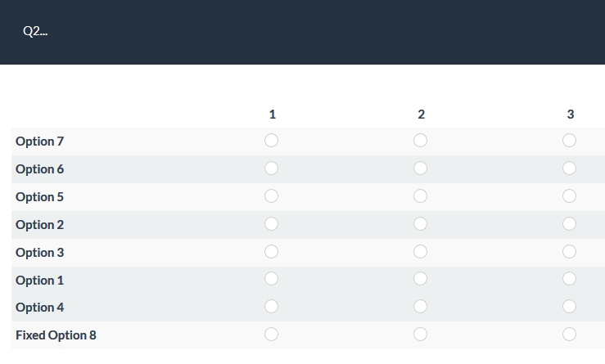Pick rating 3 for Option 2
Viewport: 605px width, 364px height.
click(x=570, y=224)
